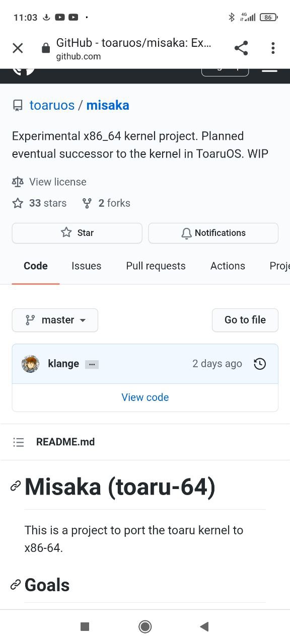Switch to the Actions tab
Image resolution: width=290 pixels, height=644 pixels.
click(228, 266)
